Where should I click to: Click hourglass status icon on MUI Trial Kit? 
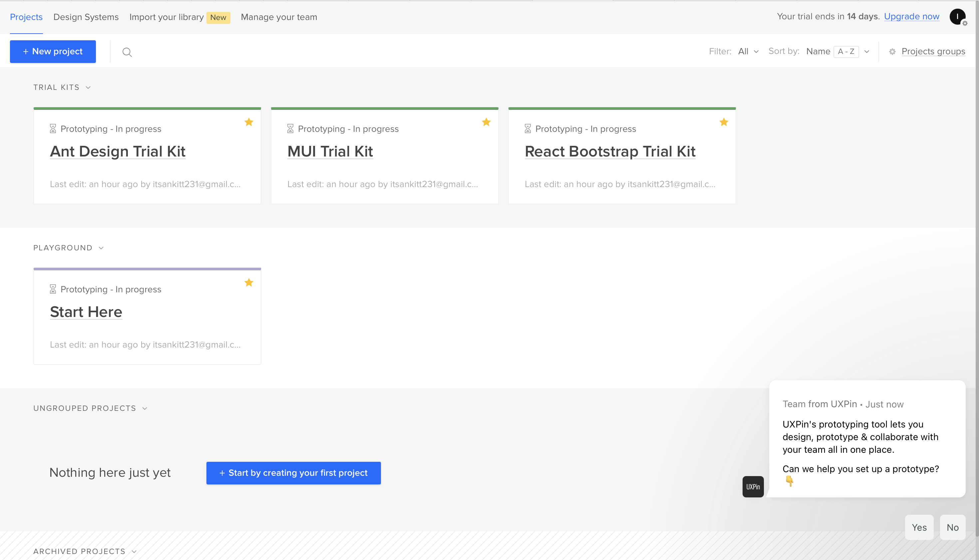point(290,129)
